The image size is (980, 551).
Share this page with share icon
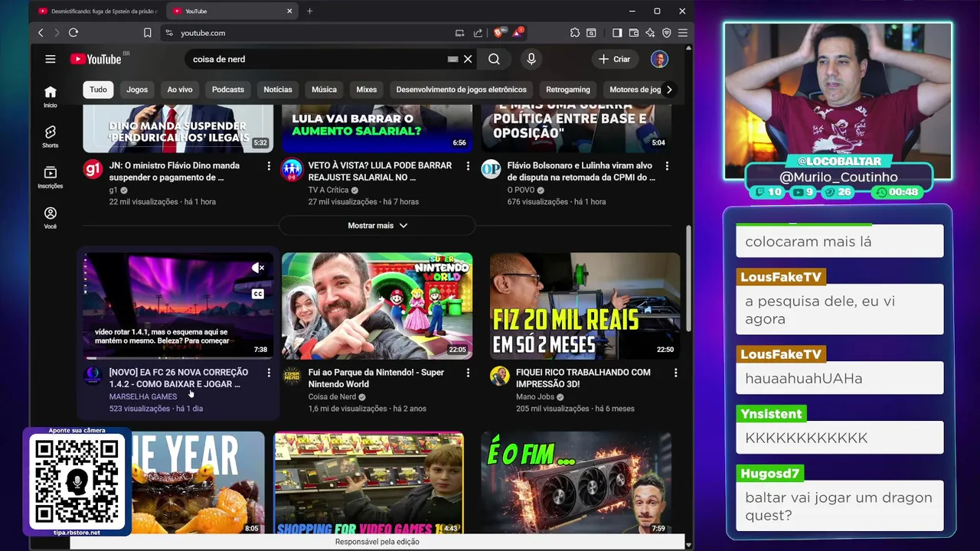(478, 33)
